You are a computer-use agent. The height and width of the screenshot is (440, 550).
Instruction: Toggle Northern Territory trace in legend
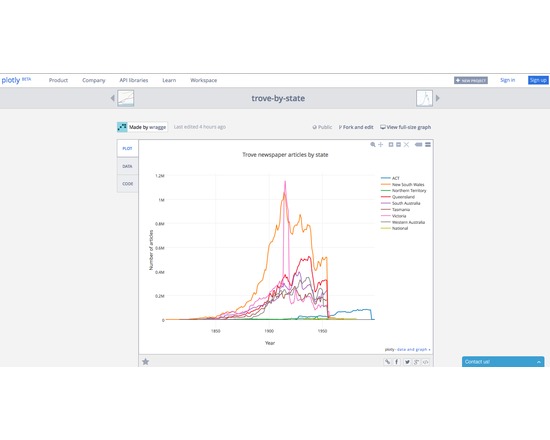tap(404, 191)
